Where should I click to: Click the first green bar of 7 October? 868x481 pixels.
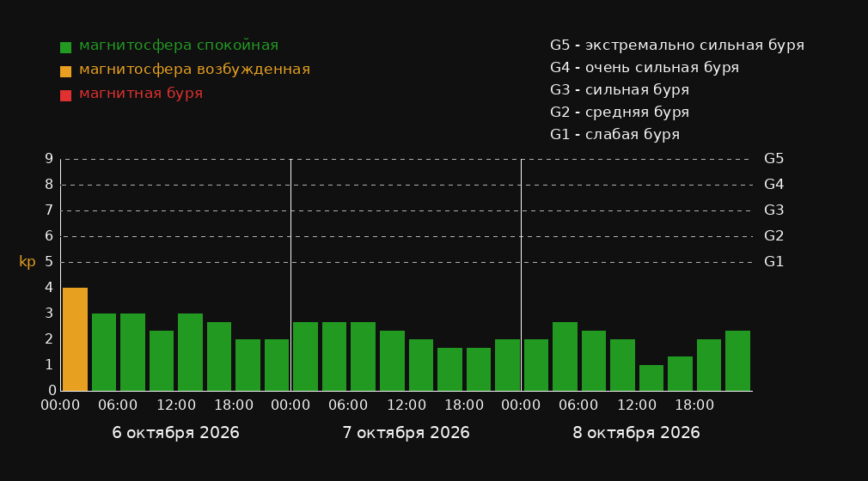(x=306, y=356)
